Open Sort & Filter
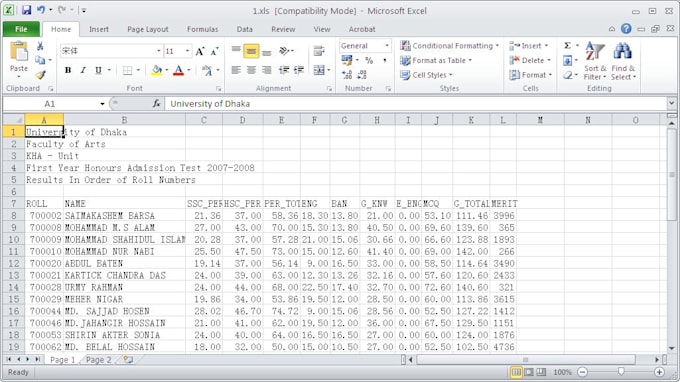Image resolution: width=680 pixels, height=382 pixels. pyautogui.click(x=595, y=61)
